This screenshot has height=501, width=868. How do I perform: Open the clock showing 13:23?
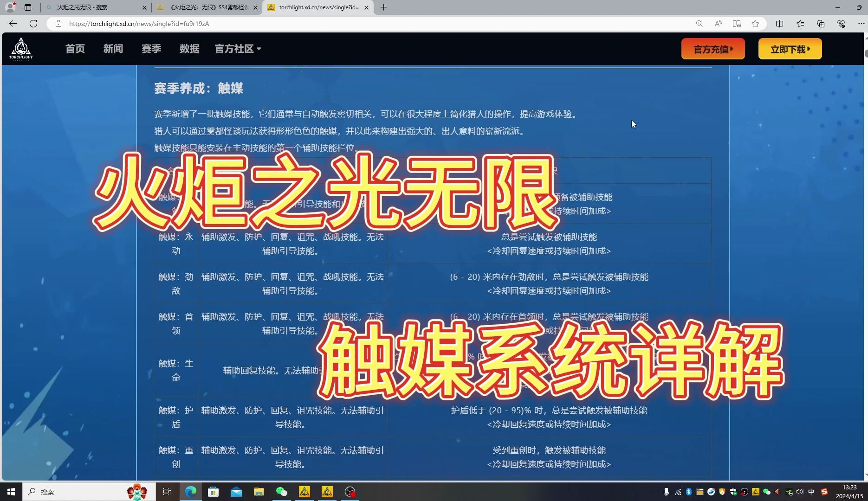(849, 492)
